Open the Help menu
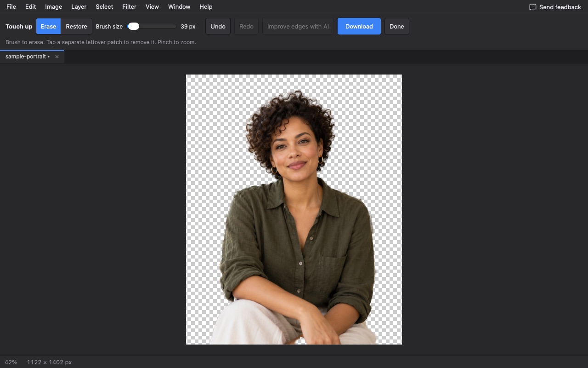Image resolution: width=588 pixels, height=368 pixels. (x=206, y=6)
